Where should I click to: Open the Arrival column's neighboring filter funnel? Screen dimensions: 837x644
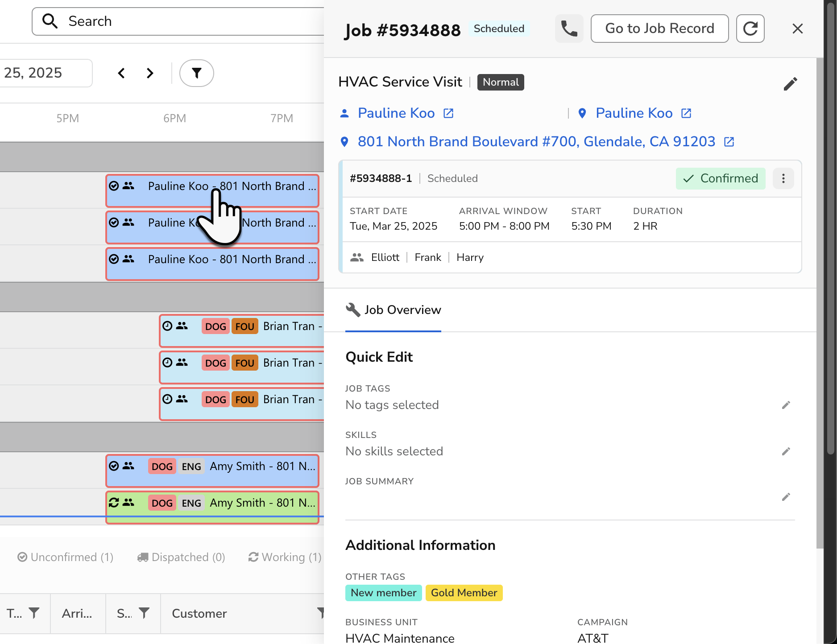pyautogui.click(x=144, y=614)
